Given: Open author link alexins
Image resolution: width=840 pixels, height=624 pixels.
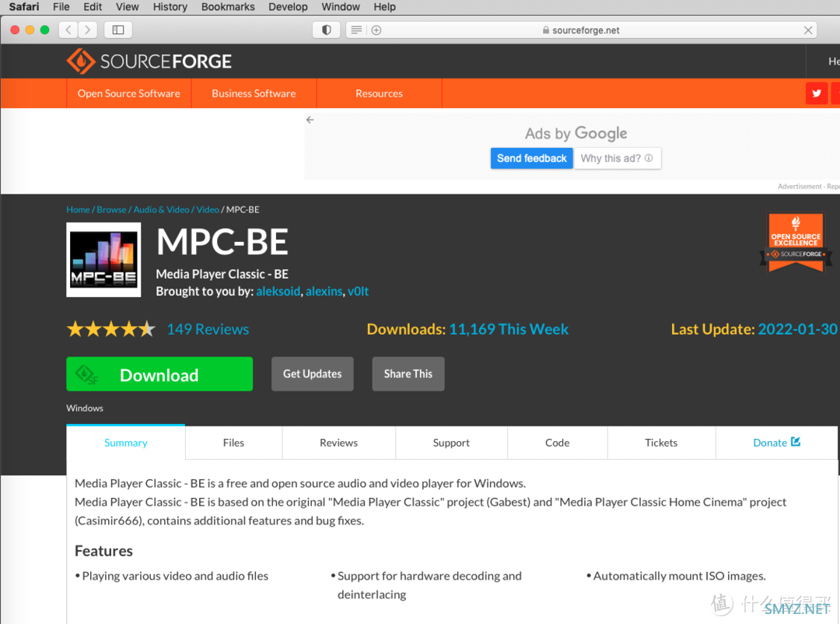Looking at the screenshot, I should tap(324, 291).
